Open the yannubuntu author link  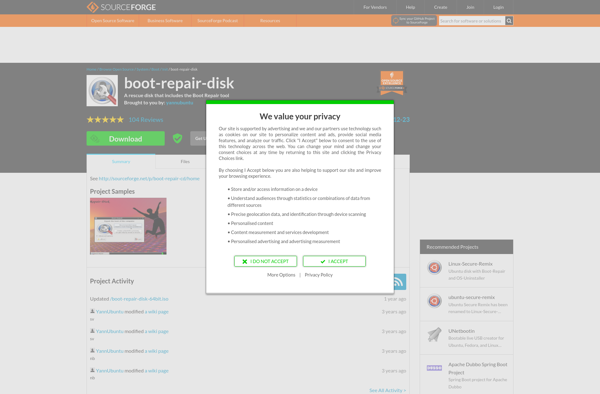point(180,103)
